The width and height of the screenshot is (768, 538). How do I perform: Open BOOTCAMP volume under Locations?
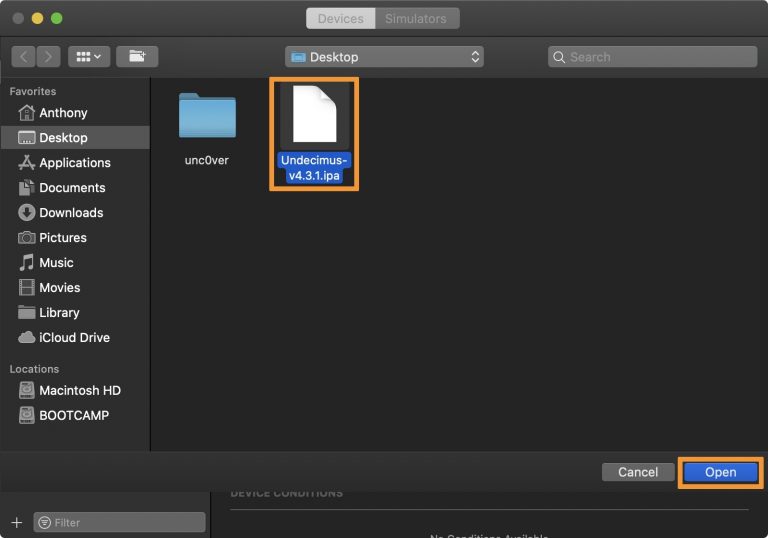pos(75,416)
